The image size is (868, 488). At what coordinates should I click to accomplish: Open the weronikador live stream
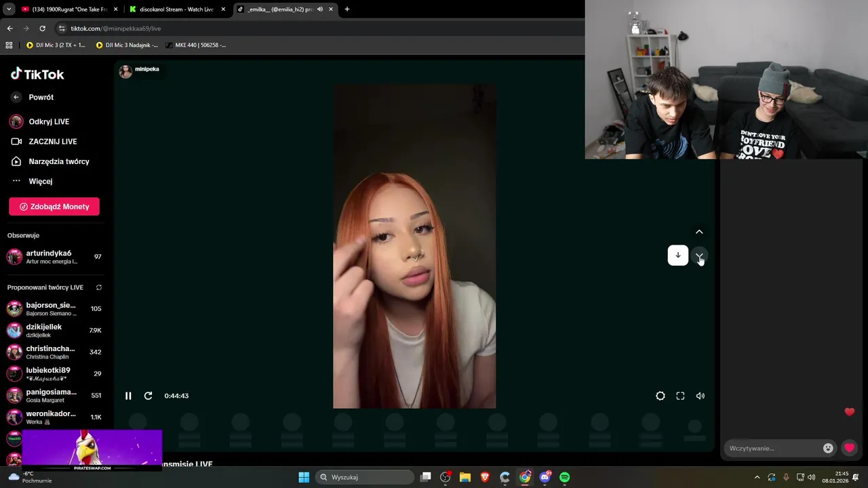pos(54,418)
